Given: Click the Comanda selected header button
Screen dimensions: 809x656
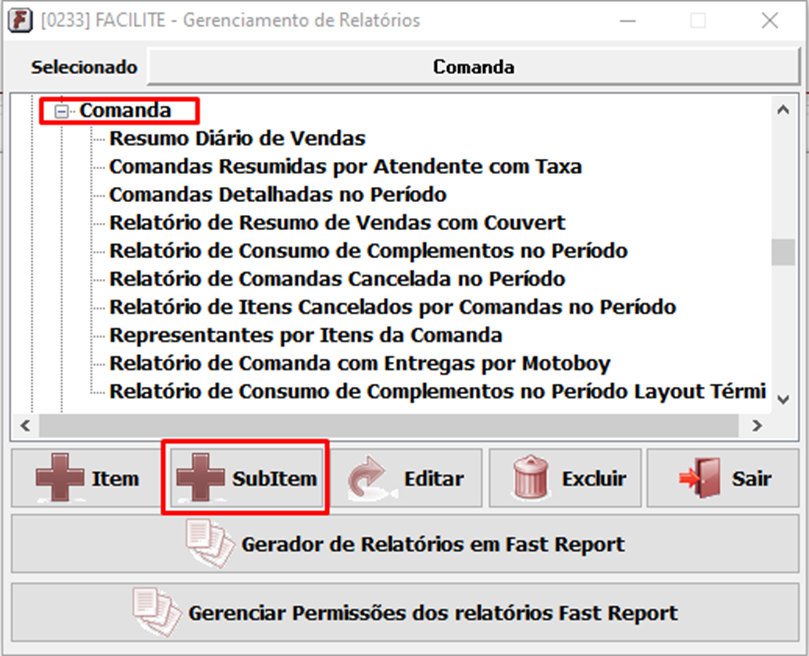Looking at the screenshot, I should tap(473, 68).
